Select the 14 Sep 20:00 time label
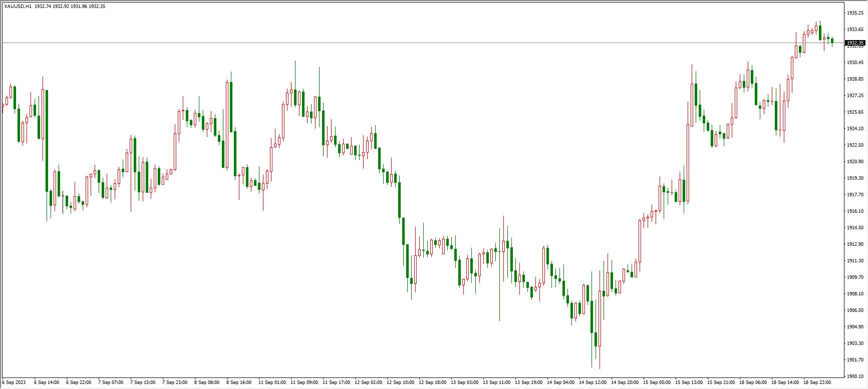This screenshot has height=389, width=868. tap(625, 382)
